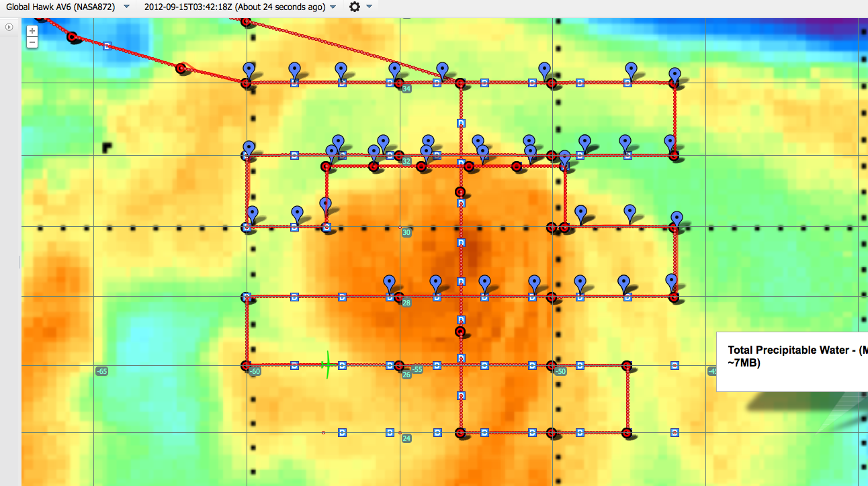Click the -65 longitude grid label
868x486 pixels.
[101, 371]
